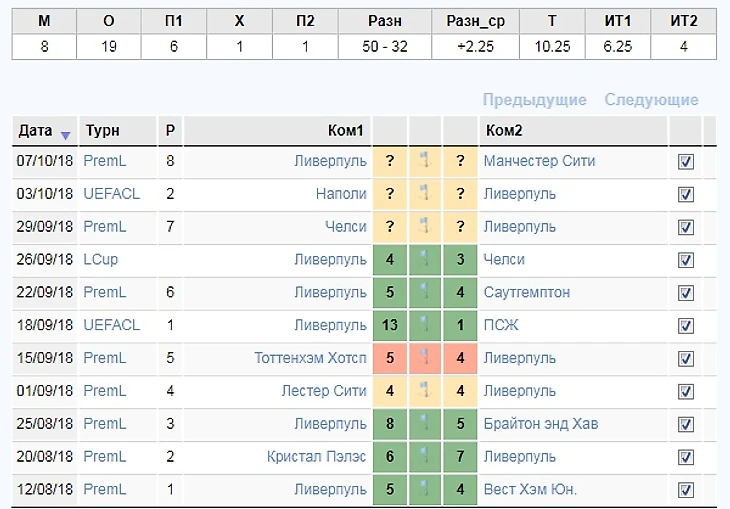Untick the Вест Хэм Юн. row checkbox

coord(686,490)
